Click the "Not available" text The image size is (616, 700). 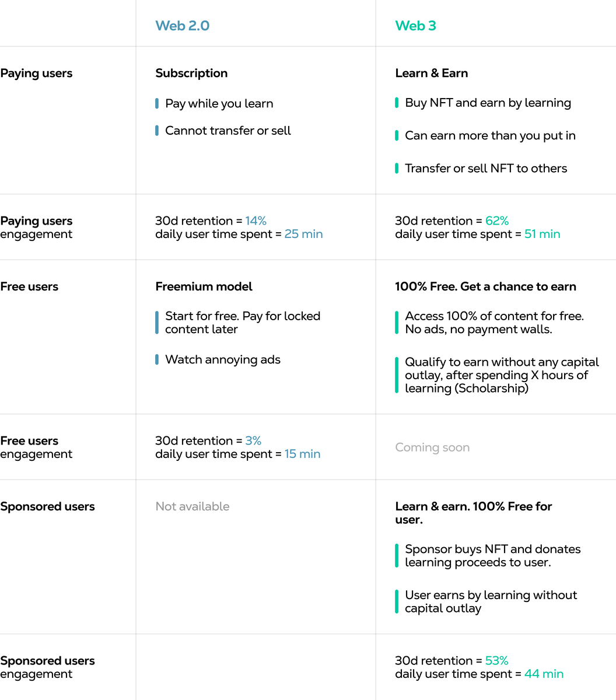click(192, 506)
